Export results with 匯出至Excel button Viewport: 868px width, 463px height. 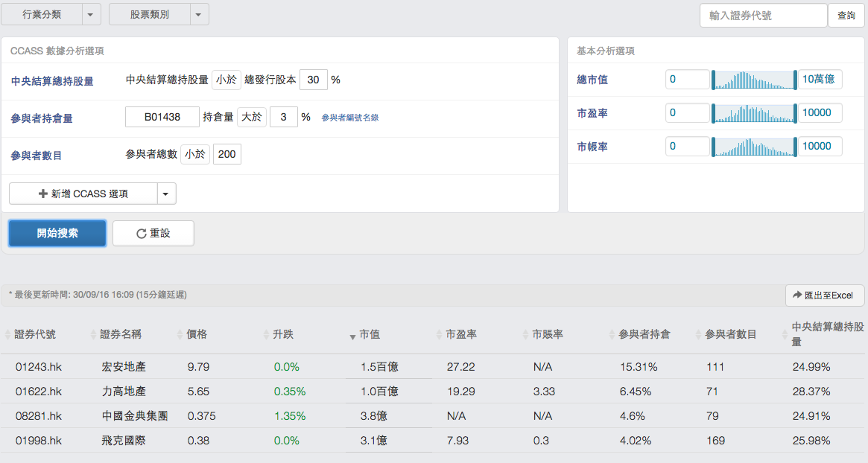(825, 296)
